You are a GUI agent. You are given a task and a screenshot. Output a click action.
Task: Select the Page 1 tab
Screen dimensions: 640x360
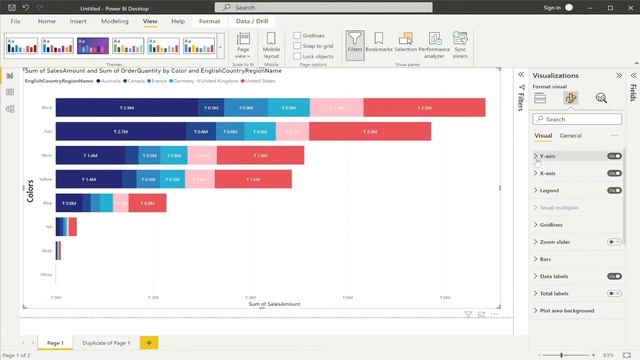click(x=55, y=343)
